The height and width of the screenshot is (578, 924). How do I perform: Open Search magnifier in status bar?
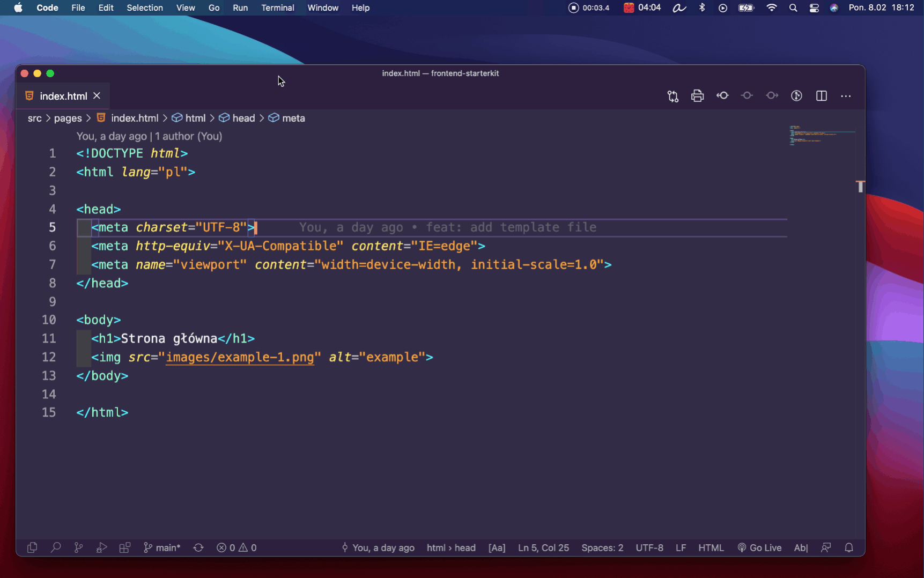point(55,547)
